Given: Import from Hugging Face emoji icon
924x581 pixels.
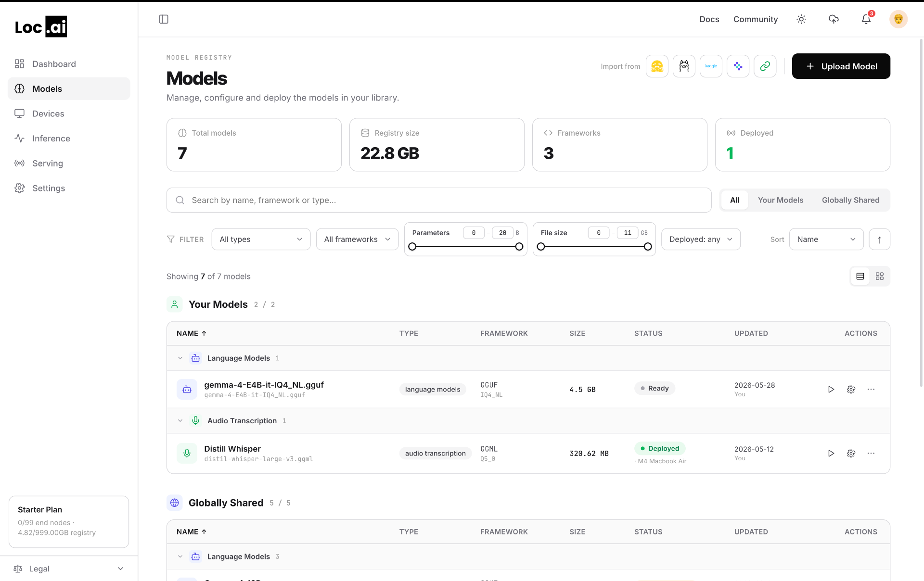Looking at the screenshot, I should point(657,66).
